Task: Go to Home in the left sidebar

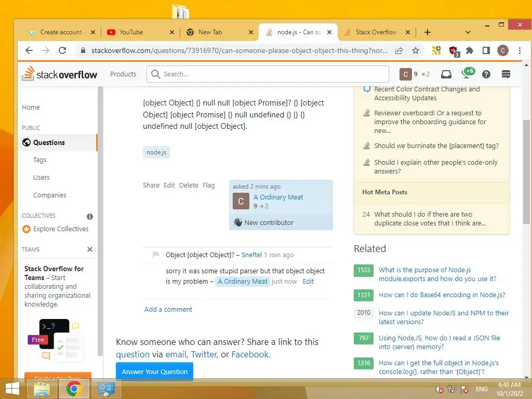Action: coord(31,107)
